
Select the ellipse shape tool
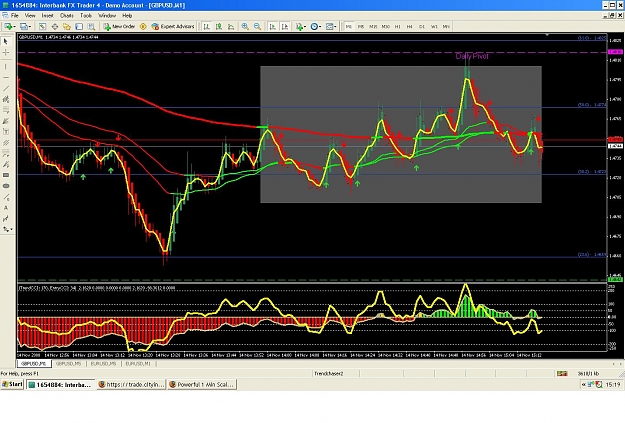pos(6,186)
